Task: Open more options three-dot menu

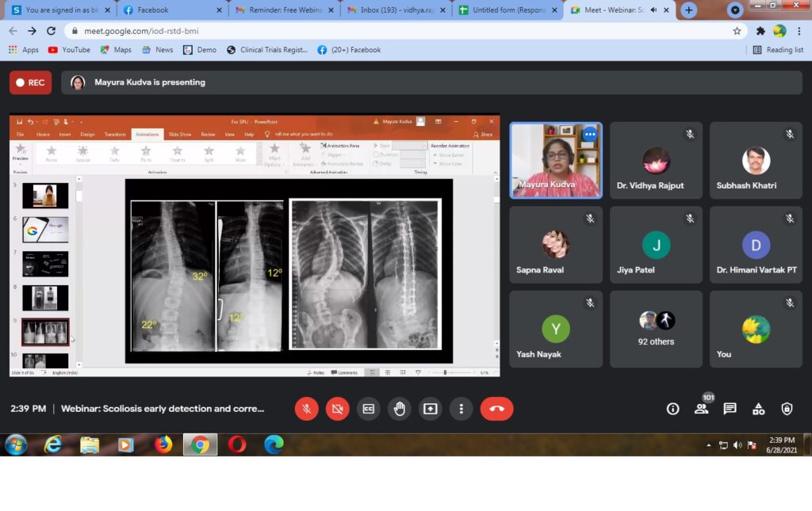Action: (x=461, y=409)
